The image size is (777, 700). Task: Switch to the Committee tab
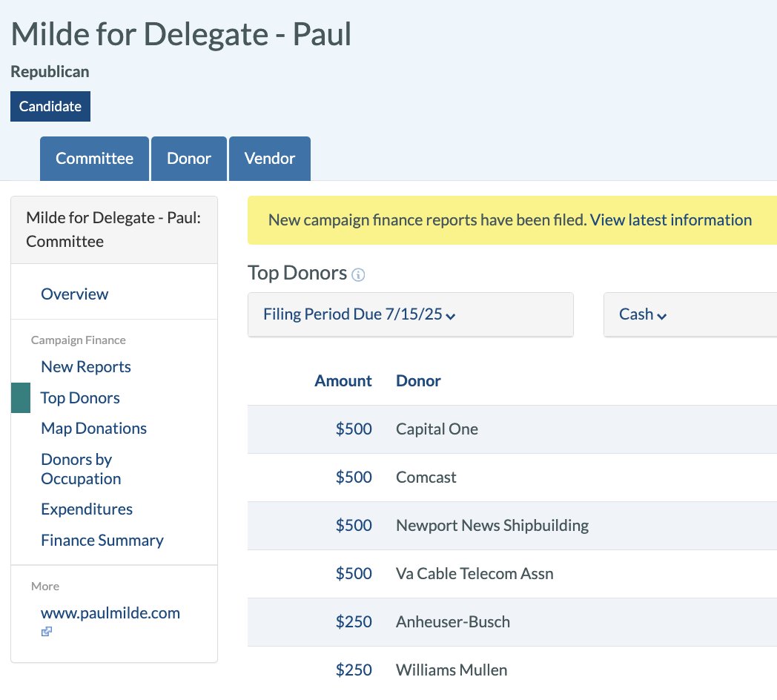94,159
